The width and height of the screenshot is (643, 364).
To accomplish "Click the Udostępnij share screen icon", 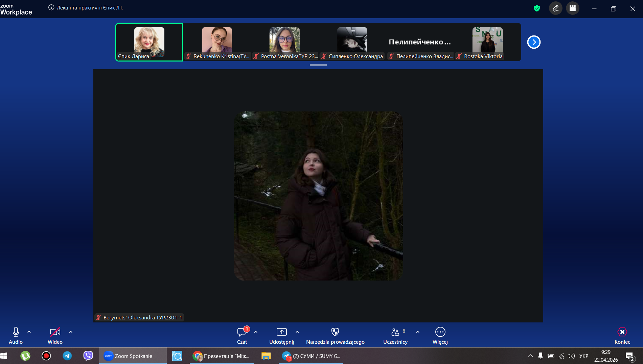I will click(x=281, y=333).
